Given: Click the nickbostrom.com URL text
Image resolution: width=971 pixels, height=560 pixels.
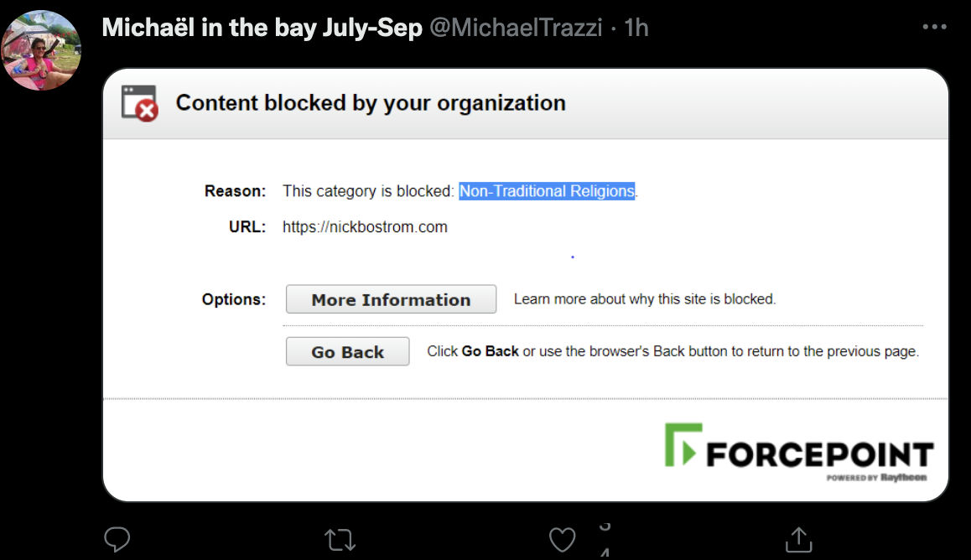Looking at the screenshot, I should (x=365, y=227).
